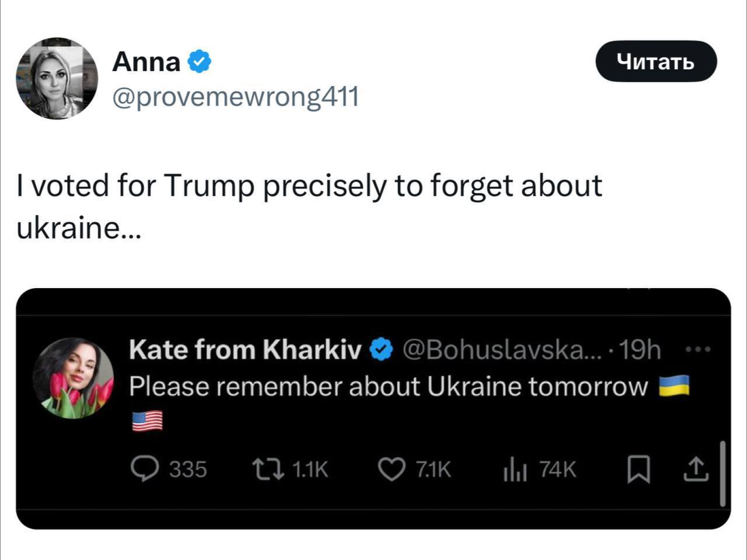
Task: Click the 19h timestamp on quoted tweet
Action: click(x=640, y=350)
